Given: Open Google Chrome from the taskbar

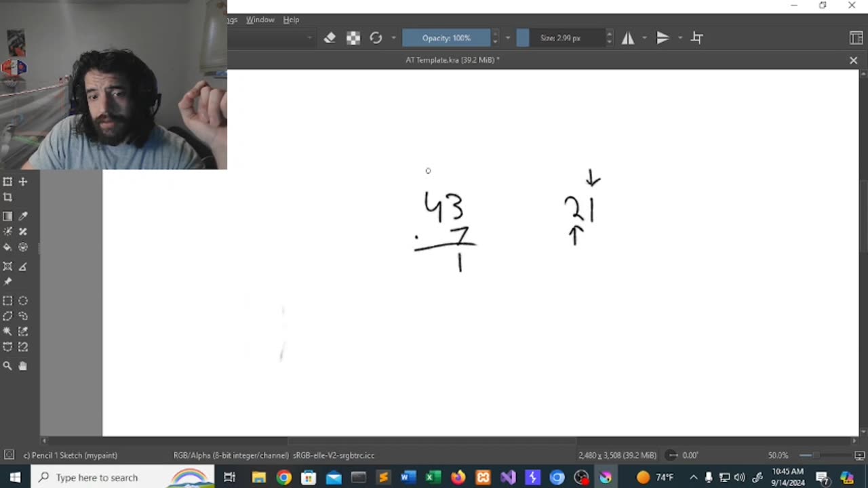Looking at the screenshot, I should (283, 477).
